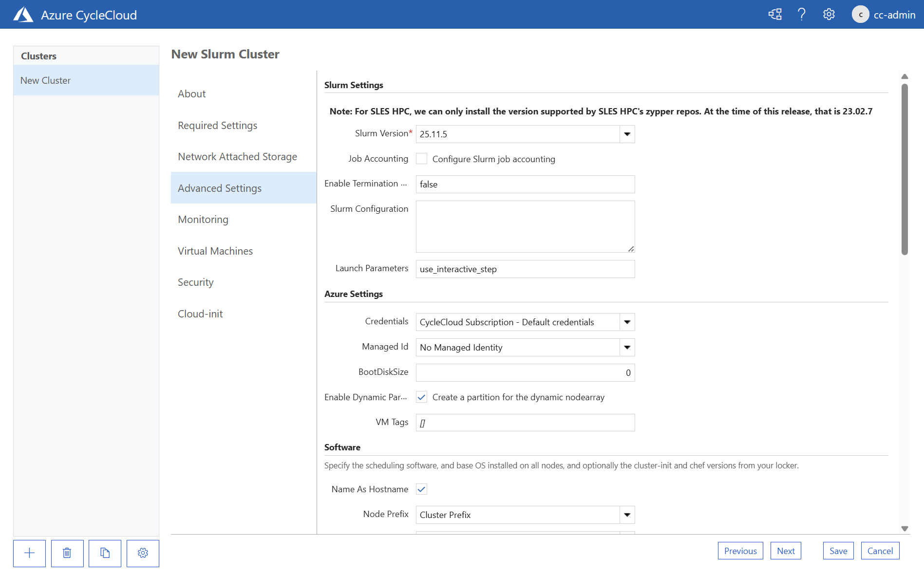
Task: Toggle Create a partition for dynamic nodearray
Action: [422, 397]
